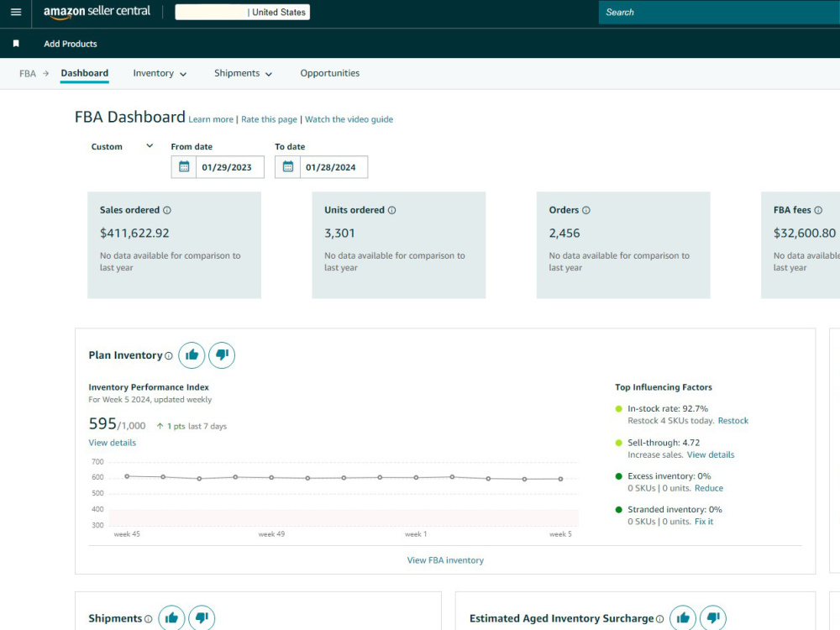This screenshot has height=630, width=840.
Task: Click View details under performance index
Action: (112, 443)
